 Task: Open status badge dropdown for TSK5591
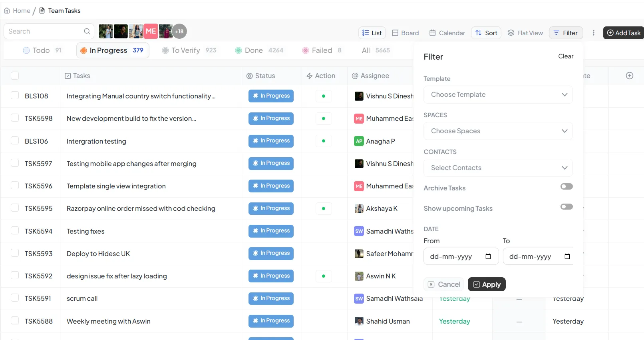click(x=271, y=298)
